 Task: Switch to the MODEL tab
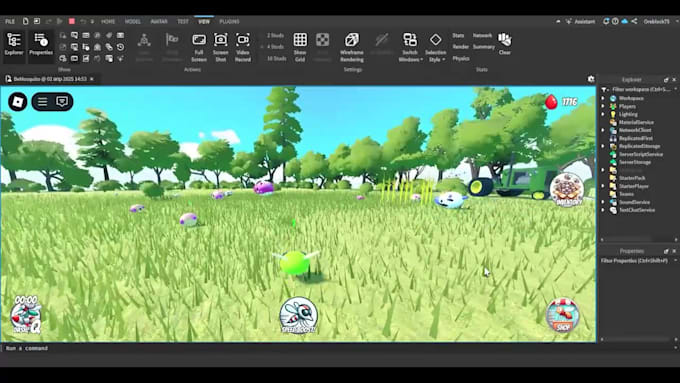point(133,21)
